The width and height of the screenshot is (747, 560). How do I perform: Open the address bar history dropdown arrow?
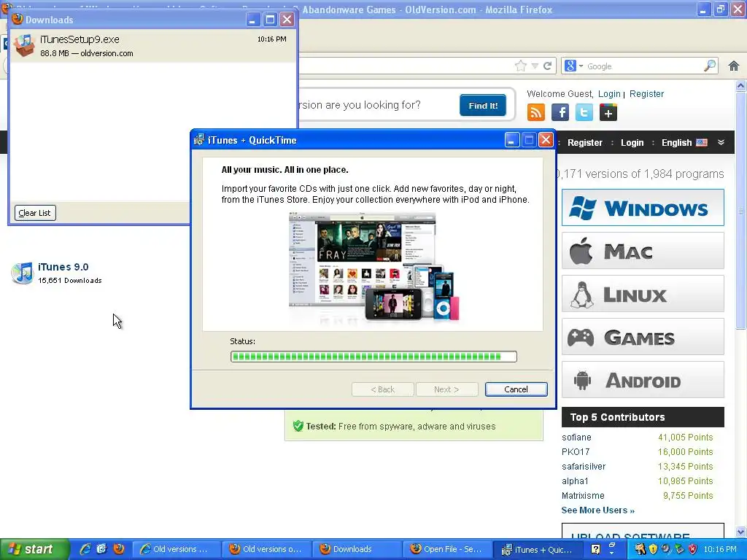point(535,66)
